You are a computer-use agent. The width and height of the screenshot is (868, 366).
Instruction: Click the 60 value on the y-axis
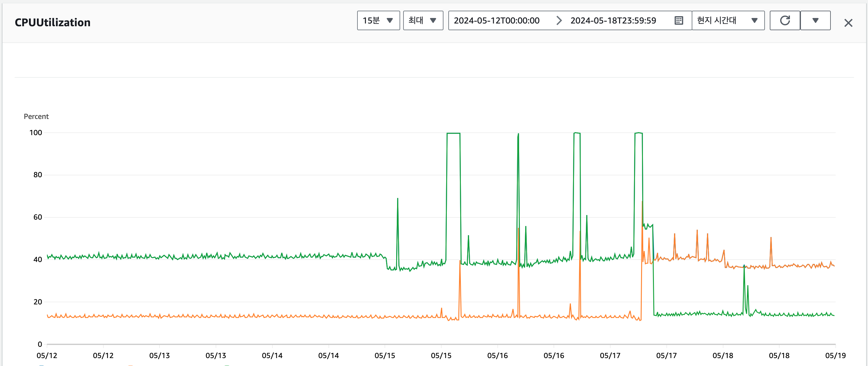(38, 217)
